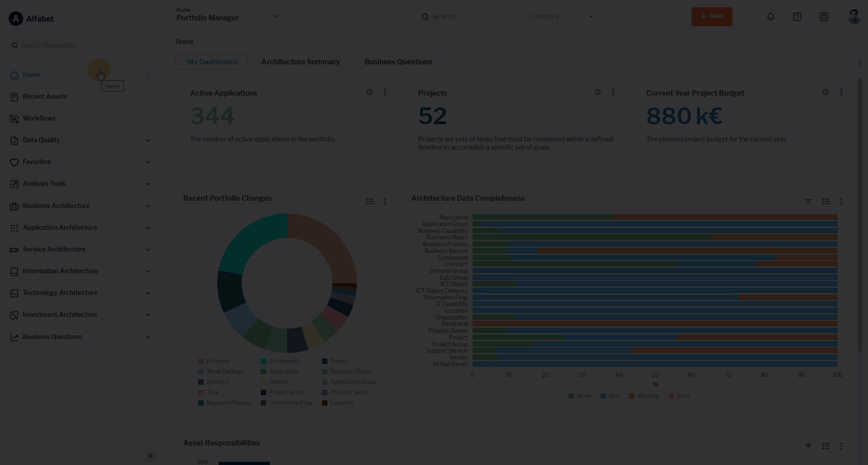Expand the Data Quality navigation section

tap(147, 140)
